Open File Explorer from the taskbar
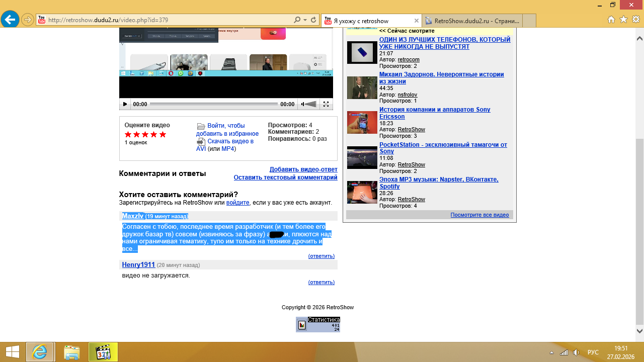This screenshot has width=644, height=362. click(72, 352)
